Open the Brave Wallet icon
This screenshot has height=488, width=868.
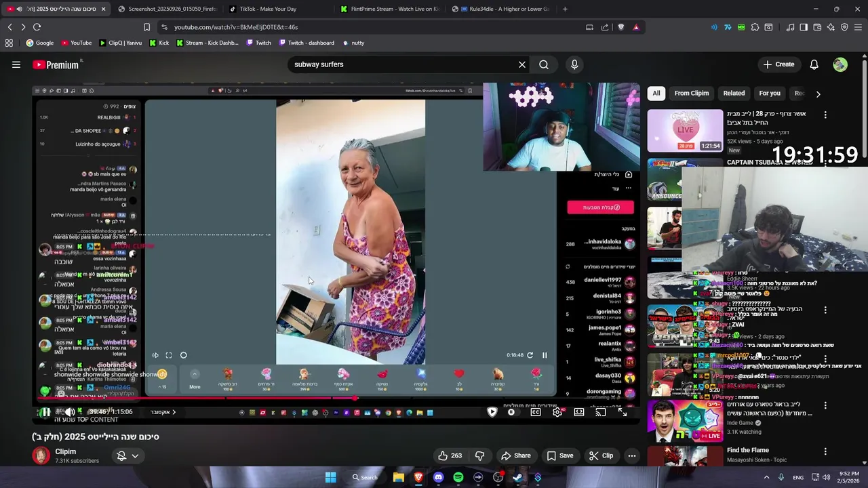(x=817, y=27)
